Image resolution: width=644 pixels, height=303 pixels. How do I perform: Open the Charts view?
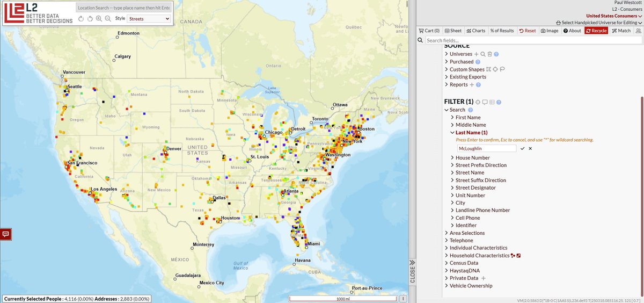[475, 31]
